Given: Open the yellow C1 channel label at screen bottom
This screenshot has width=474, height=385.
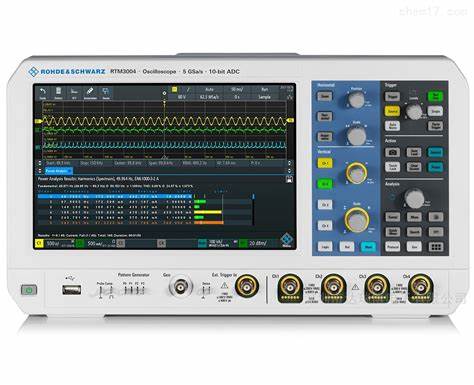Looking at the screenshot, I should [39, 244].
